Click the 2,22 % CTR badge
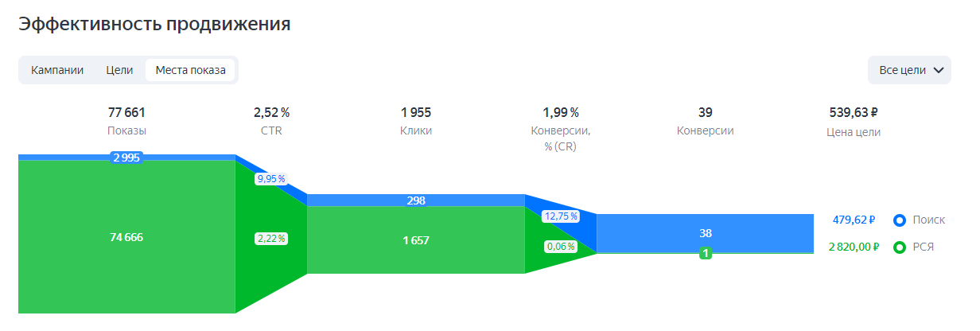 [x=270, y=238]
